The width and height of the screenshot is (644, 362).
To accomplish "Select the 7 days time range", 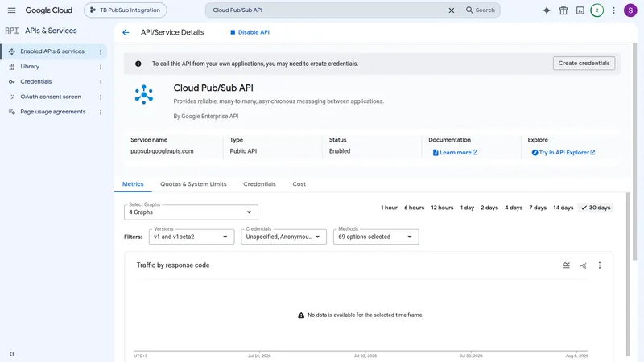I will tap(538, 208).
